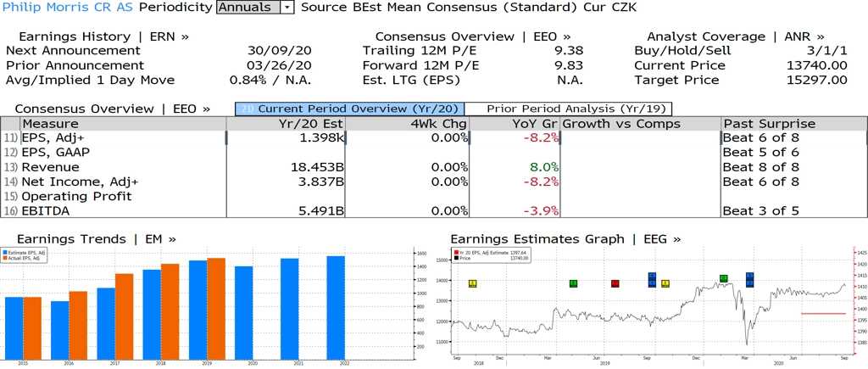Click red event marker in mid 2019
Image resolution: width=868 pixels, height=369 pixels.
615,283
